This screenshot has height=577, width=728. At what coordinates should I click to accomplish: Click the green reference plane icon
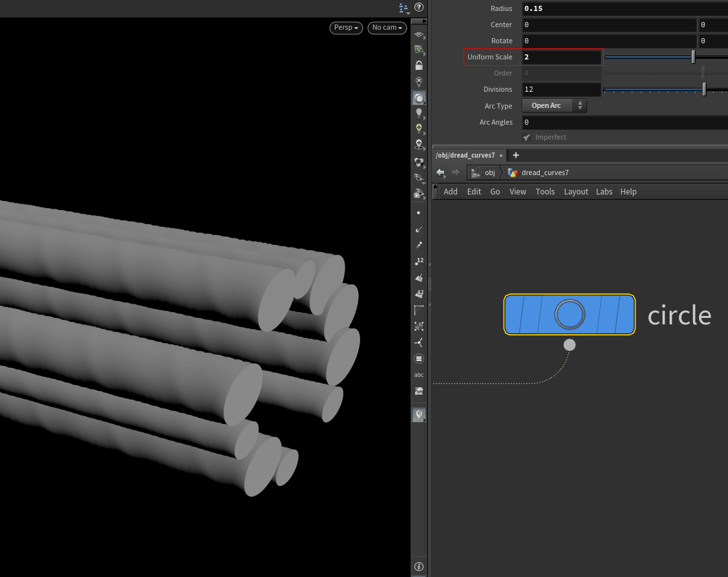[419, 50]
